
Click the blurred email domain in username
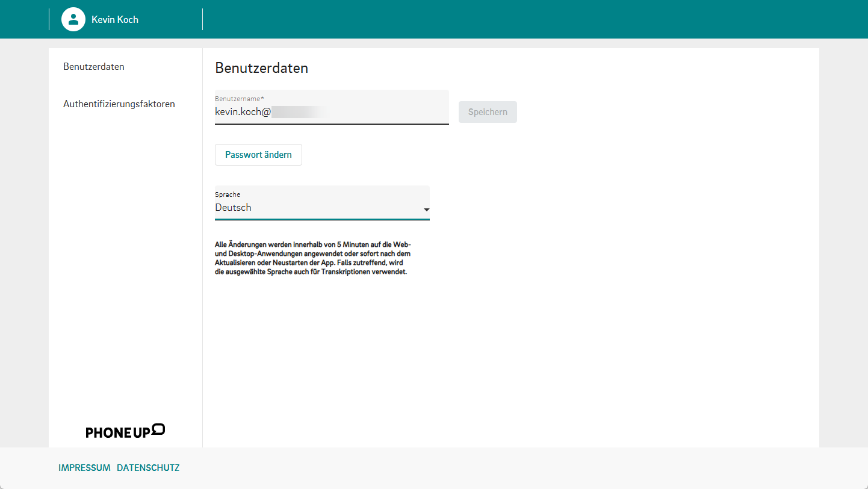298,111
